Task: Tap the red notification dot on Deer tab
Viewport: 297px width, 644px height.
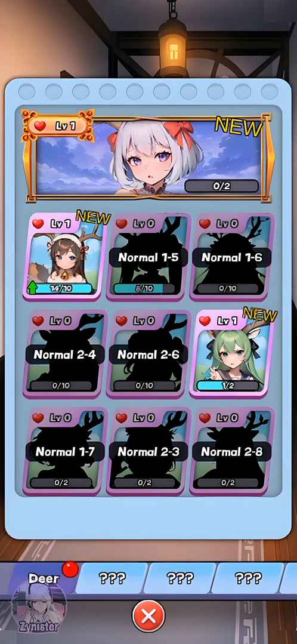Action: 70,569
